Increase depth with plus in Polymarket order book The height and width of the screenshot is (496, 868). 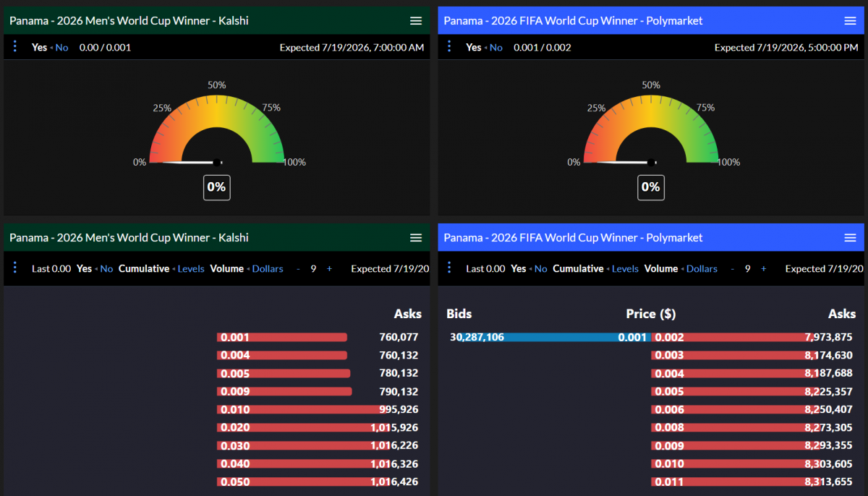(763, 269)
